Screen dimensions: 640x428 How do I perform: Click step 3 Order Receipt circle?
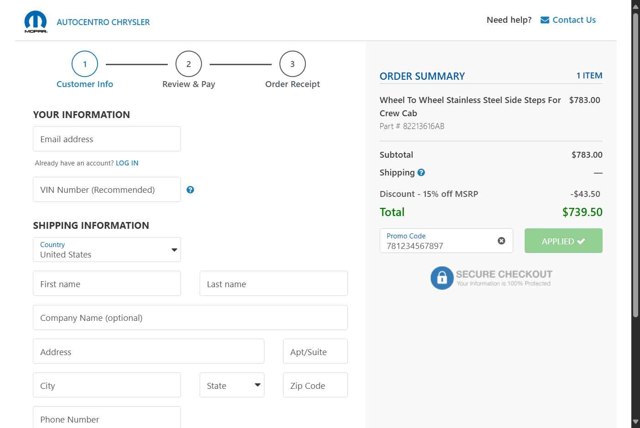(x=292, y=65)
